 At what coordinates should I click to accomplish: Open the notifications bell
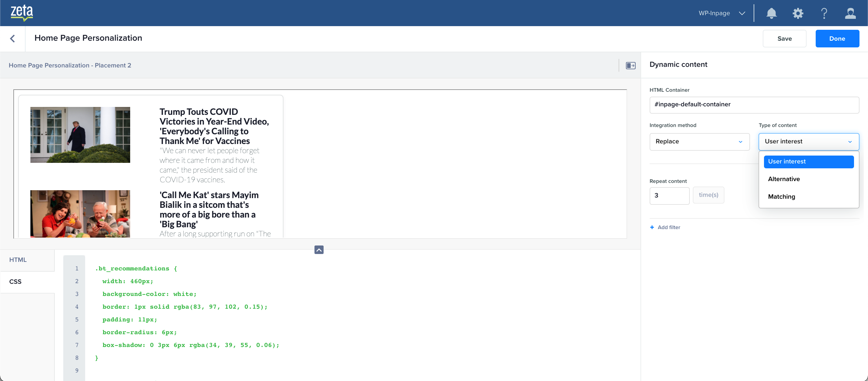pos(771,13)
